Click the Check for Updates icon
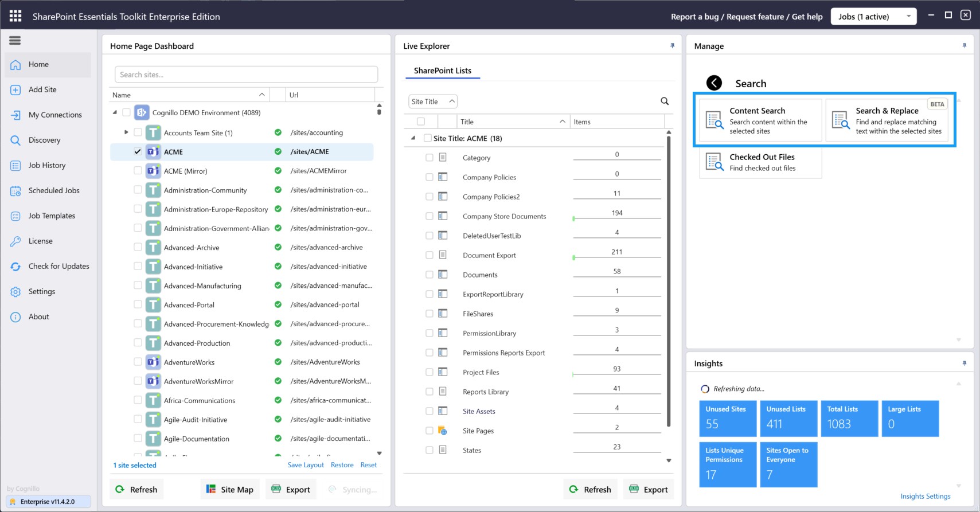The image size is (980, 512). [x=15, y=267]
